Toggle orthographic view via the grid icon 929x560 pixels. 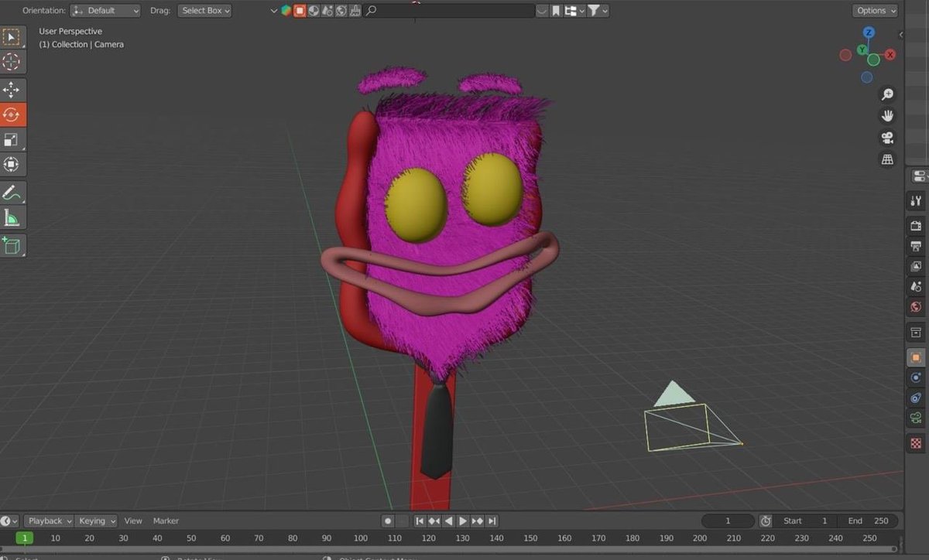tap(887, 159)
